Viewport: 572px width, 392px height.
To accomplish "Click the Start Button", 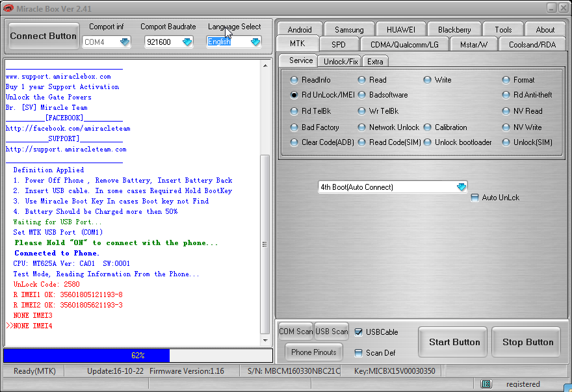I will click(452, 342).
